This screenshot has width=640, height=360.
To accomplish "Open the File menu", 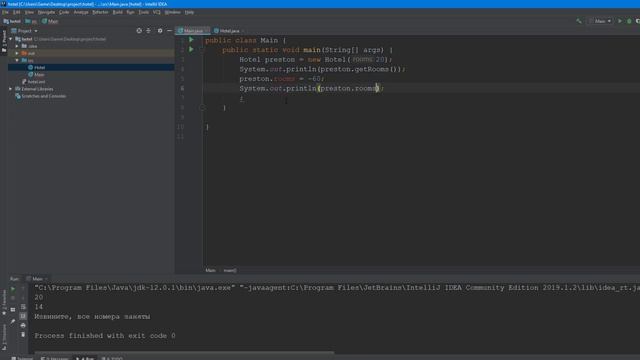I will coord(5,12).
